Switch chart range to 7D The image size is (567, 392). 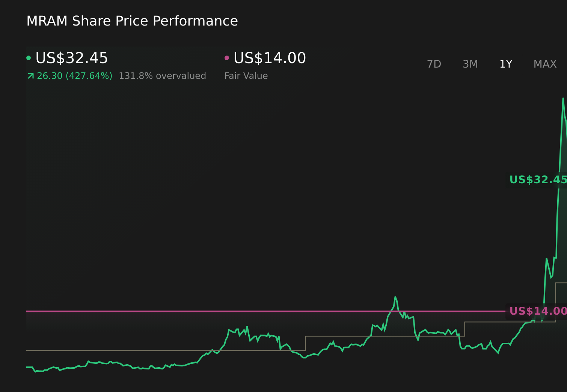(x=434, y=64)
